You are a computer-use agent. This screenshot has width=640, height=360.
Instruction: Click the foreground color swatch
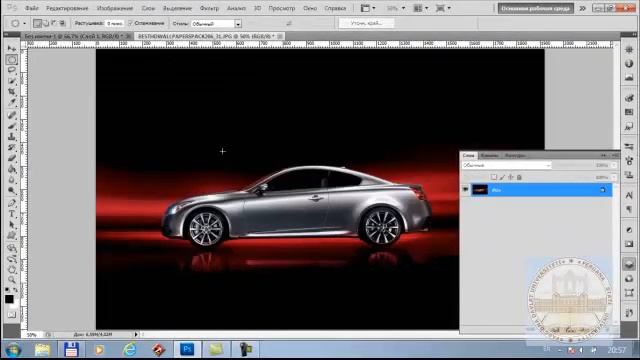9,299
